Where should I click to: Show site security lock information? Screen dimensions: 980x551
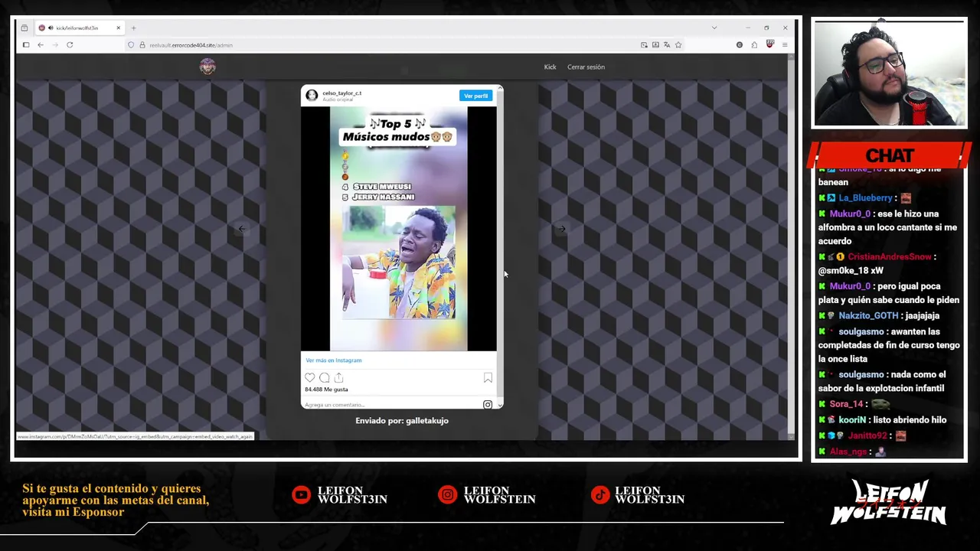coord(142,45)
